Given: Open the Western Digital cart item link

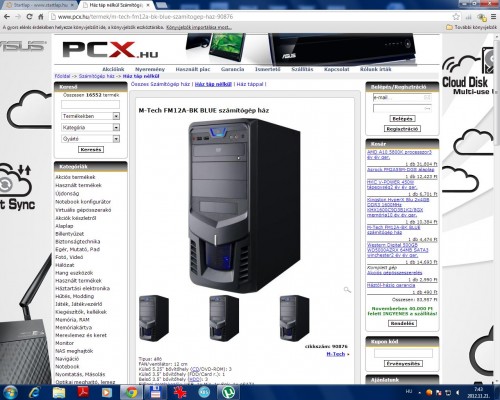Looking at the screenshot, I should pyautogui.click(x=398, y=250).
